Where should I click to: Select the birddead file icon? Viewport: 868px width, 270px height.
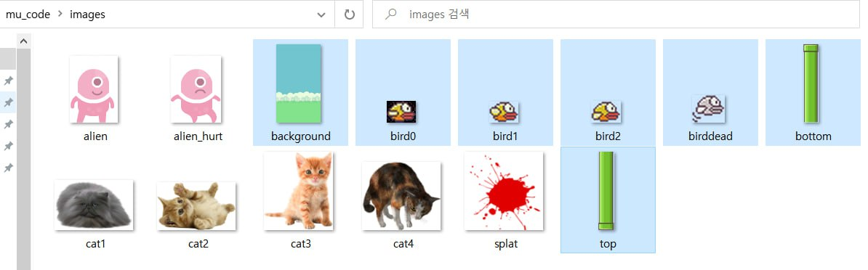point(708,110)
